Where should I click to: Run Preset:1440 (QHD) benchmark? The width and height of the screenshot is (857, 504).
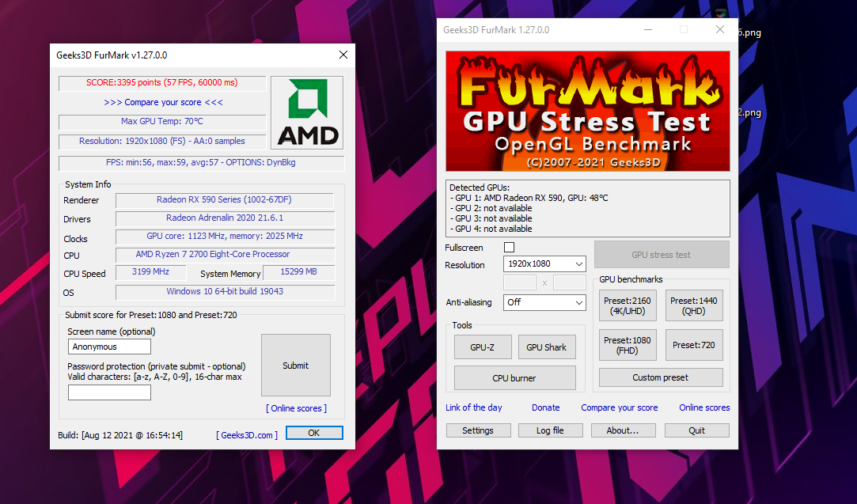693,305
